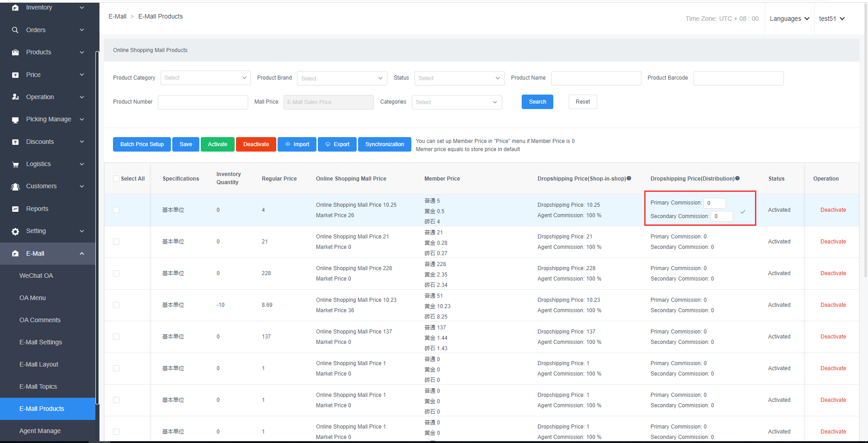Click the Reports chart icon in sidebar
868x443 pixels.
click(15, 209)
